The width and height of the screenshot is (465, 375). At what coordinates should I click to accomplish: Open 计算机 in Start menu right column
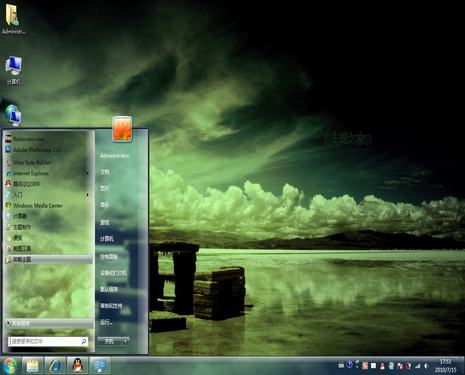tap(107, 239)
